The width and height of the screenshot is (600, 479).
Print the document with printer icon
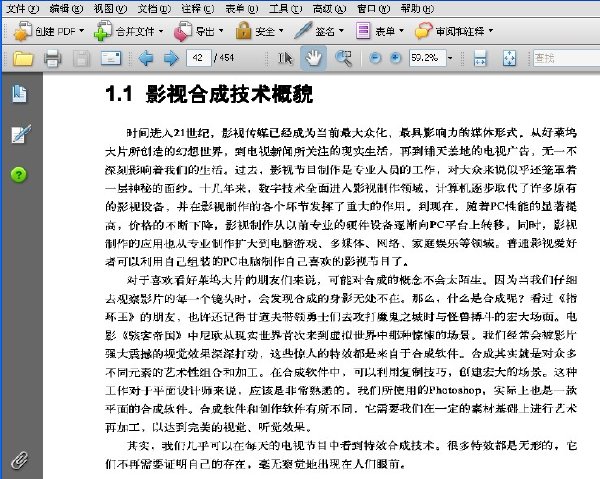tap(52, 59)
